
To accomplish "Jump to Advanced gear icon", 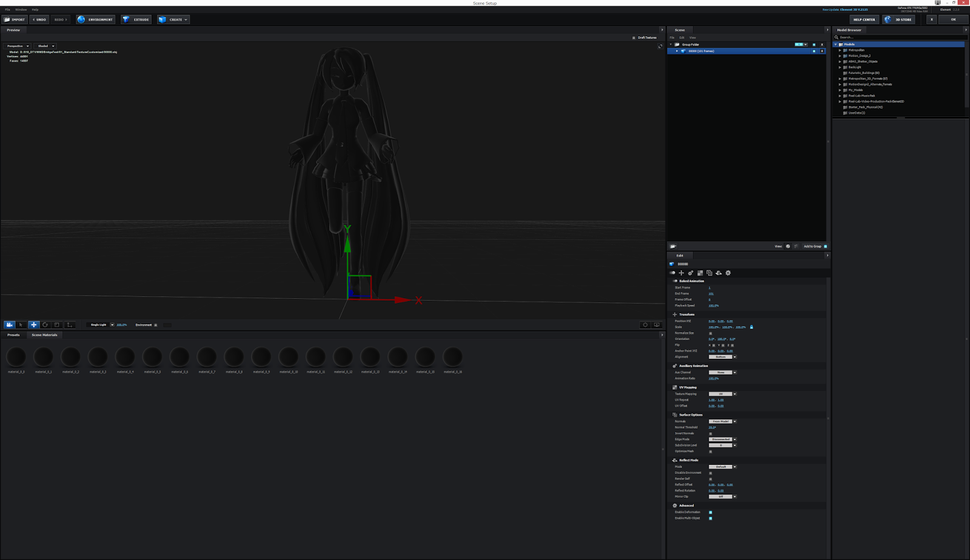I will pos(728,273).
